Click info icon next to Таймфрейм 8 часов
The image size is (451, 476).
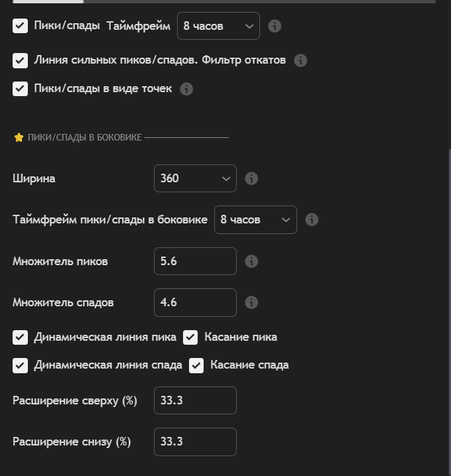click(x=275, y=26)
